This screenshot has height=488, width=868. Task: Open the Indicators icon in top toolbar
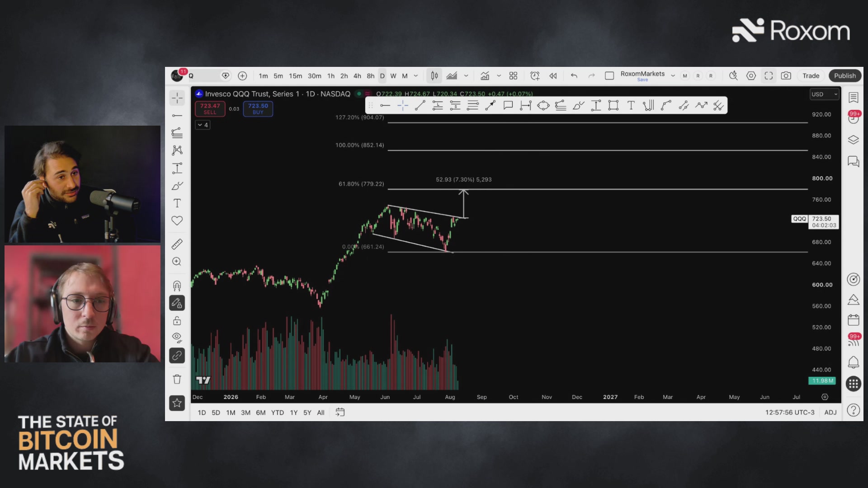[485, 76]
